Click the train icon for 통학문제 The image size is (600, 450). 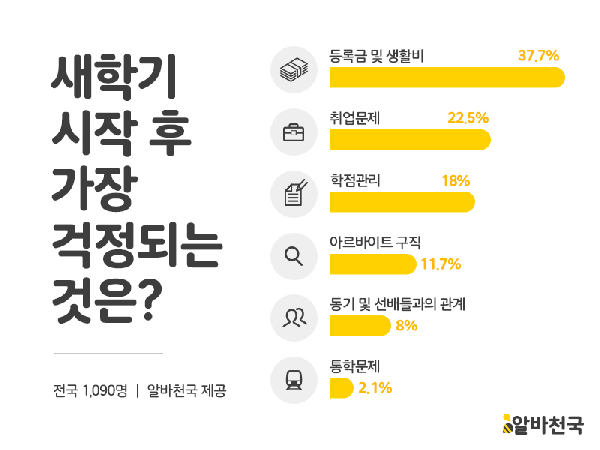pos(294,379)
